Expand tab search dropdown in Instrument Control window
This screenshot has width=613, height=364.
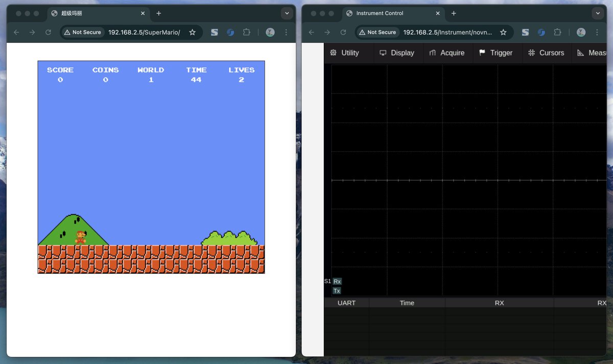pyautogui.click(x=598, y=13)
